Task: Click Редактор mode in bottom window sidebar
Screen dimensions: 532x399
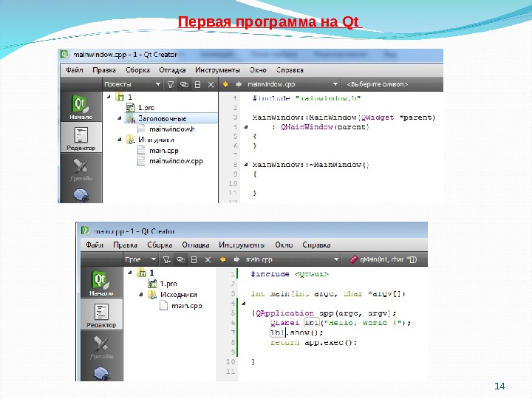Action: point(101,315)
